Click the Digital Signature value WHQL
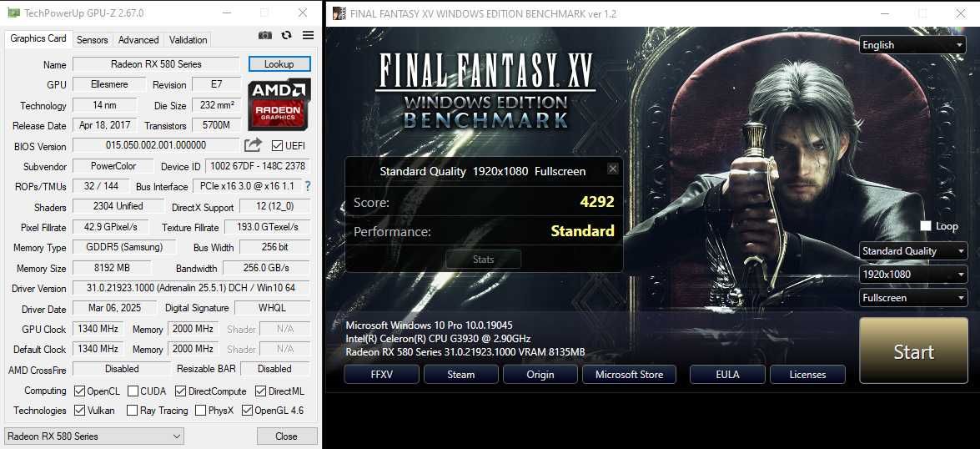The image size is (980, 449). [x=272, y=308]
